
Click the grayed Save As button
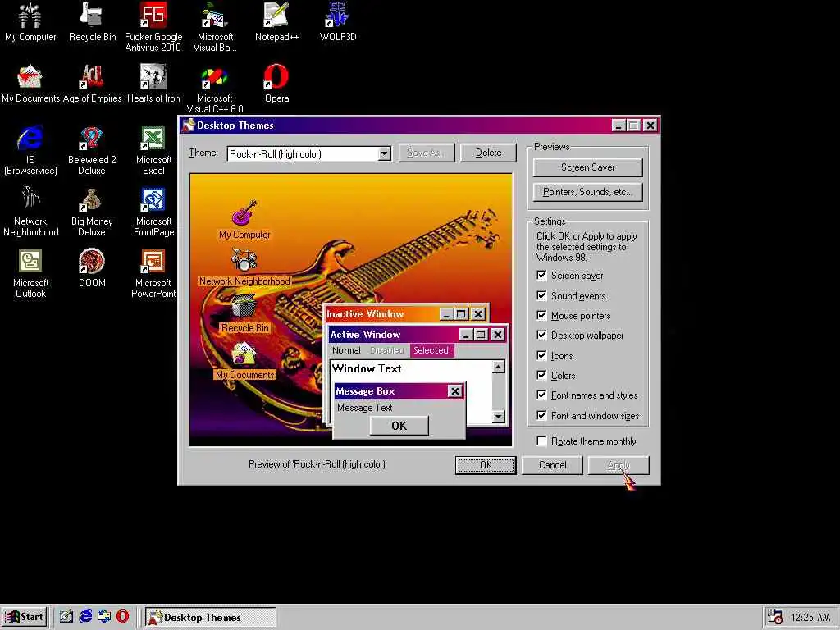click(x=427, y=153)
